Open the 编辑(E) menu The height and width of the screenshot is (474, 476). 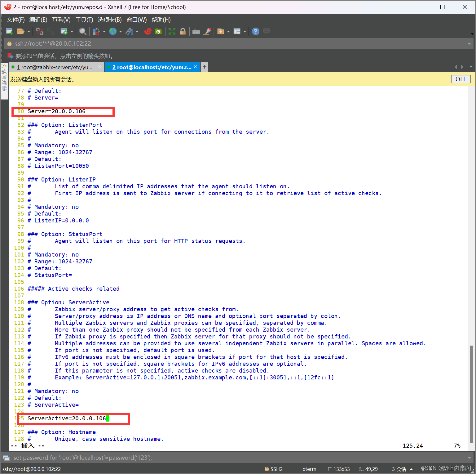click(38, 20)
